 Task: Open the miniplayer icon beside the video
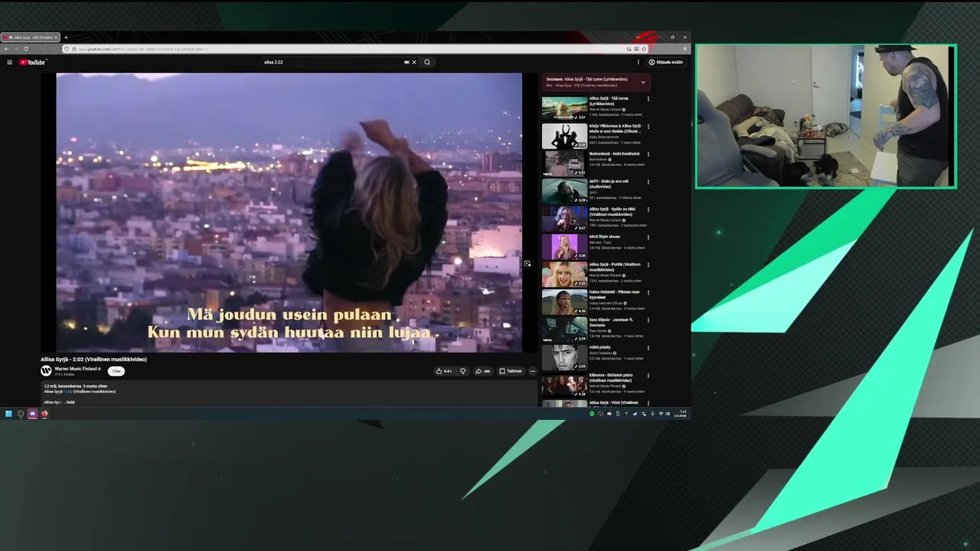[527, 263]
